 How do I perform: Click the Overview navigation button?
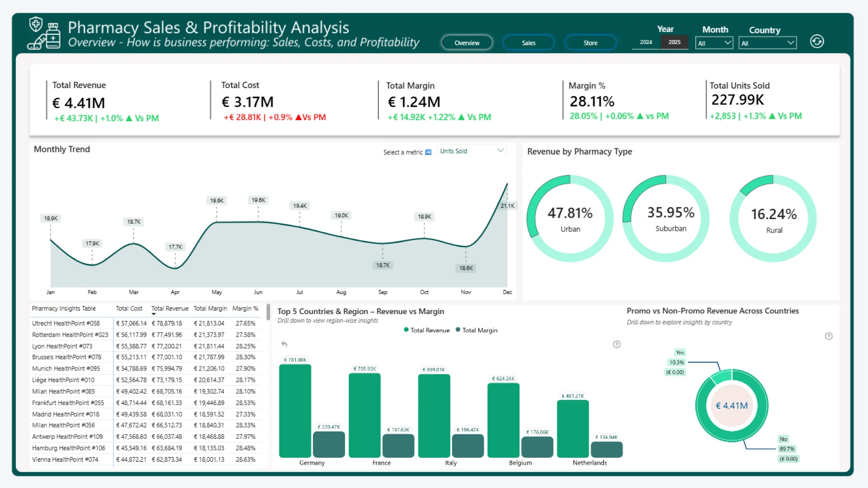(467, 43)
